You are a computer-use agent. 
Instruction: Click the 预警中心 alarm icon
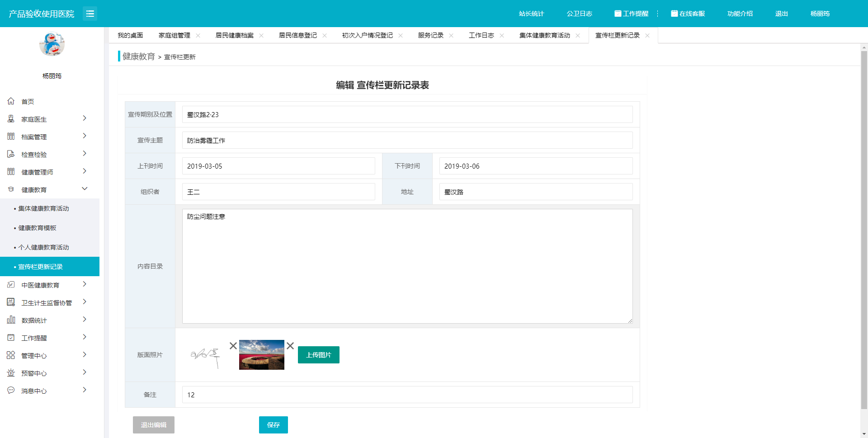coord(11,373)
